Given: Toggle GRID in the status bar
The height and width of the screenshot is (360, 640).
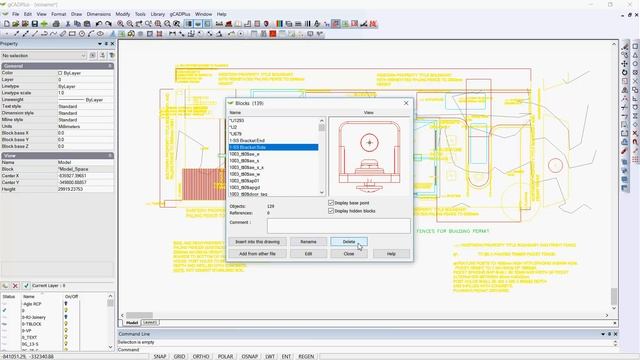Looking at the screenshot, I should click(x=179, y=356).
